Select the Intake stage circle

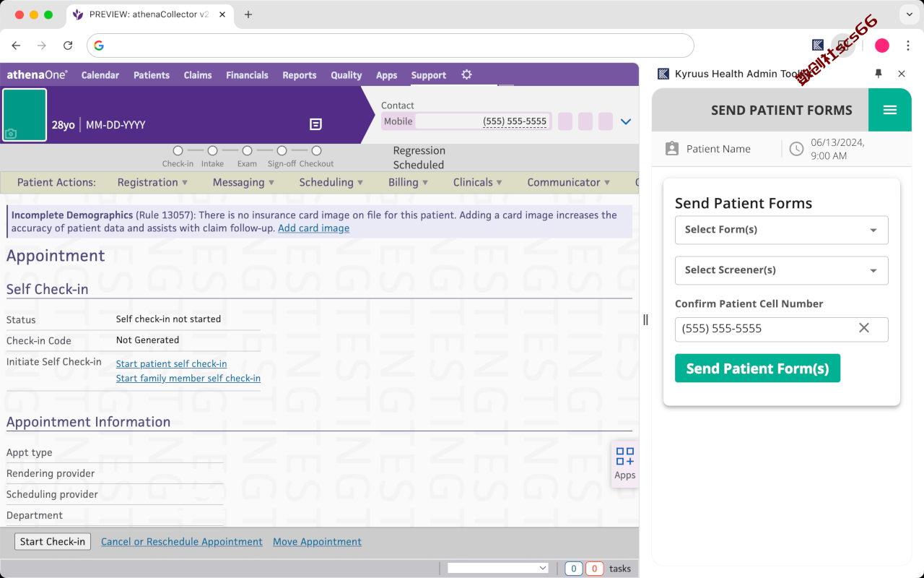click(x=212, y=151)
